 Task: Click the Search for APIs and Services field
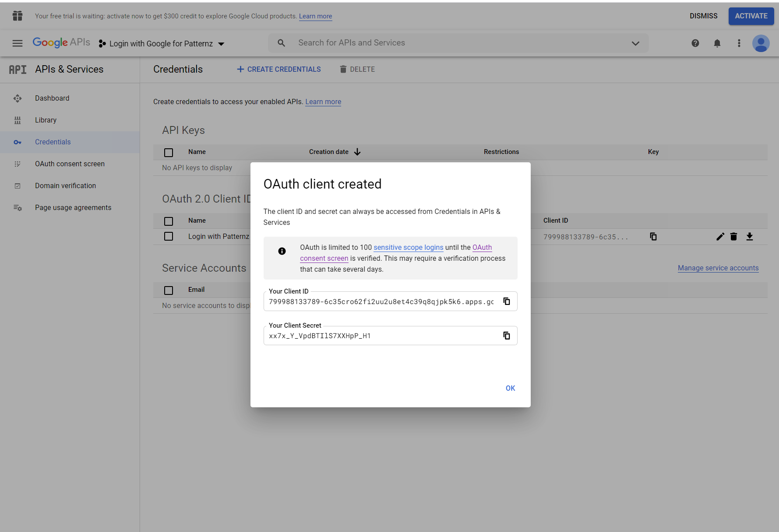(455, 43)
